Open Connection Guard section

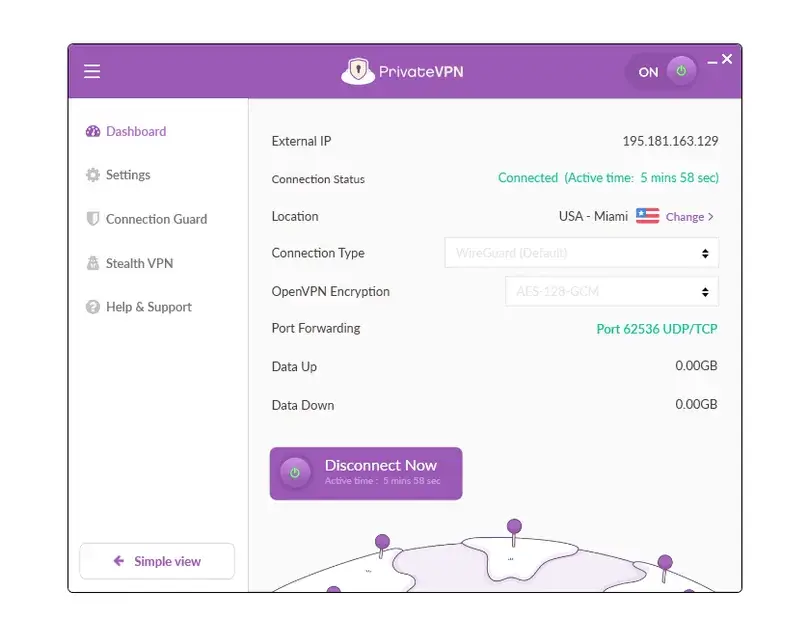coord(146,219)
